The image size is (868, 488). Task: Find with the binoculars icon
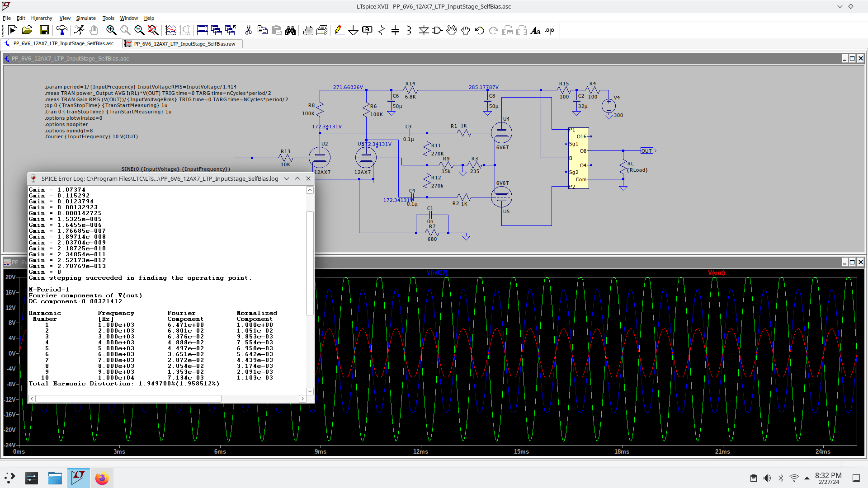290,30
